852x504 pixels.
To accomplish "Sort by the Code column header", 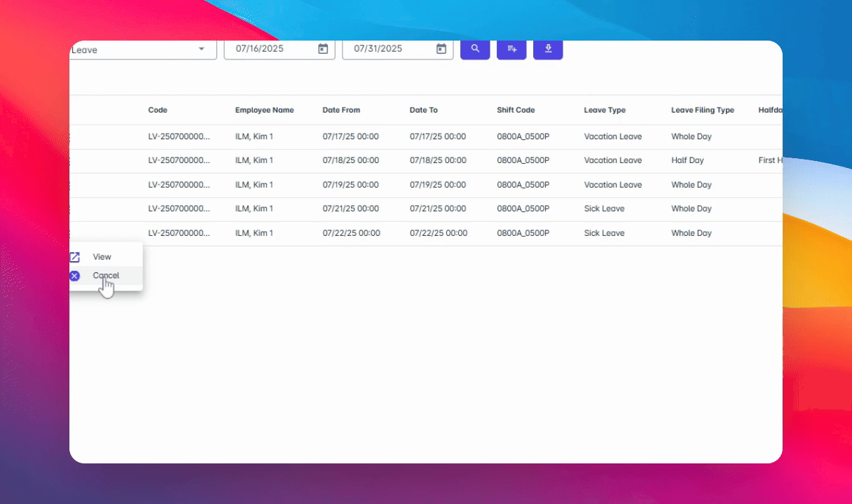I will 158,110.
